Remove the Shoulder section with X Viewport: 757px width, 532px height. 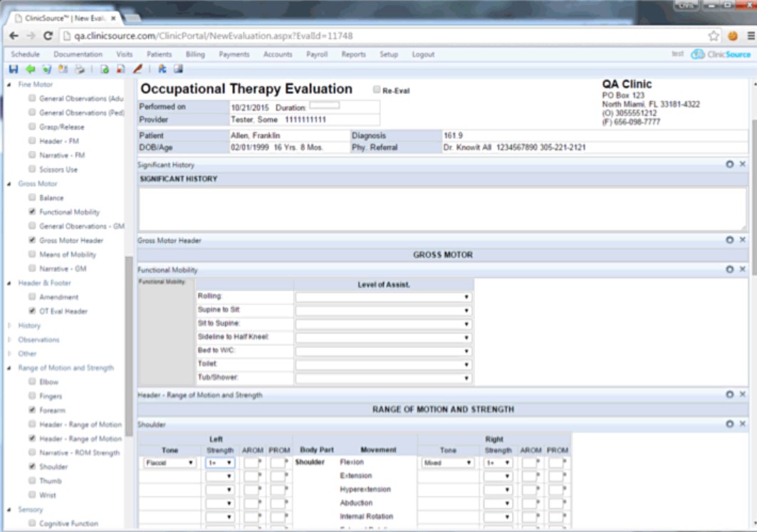coord(743,424)
